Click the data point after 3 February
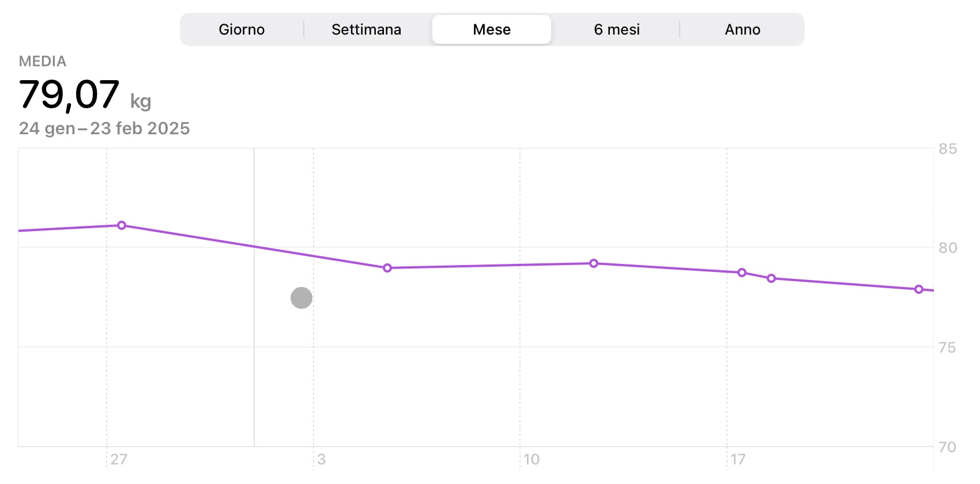980x484 pixels. (x=387, y=268)
